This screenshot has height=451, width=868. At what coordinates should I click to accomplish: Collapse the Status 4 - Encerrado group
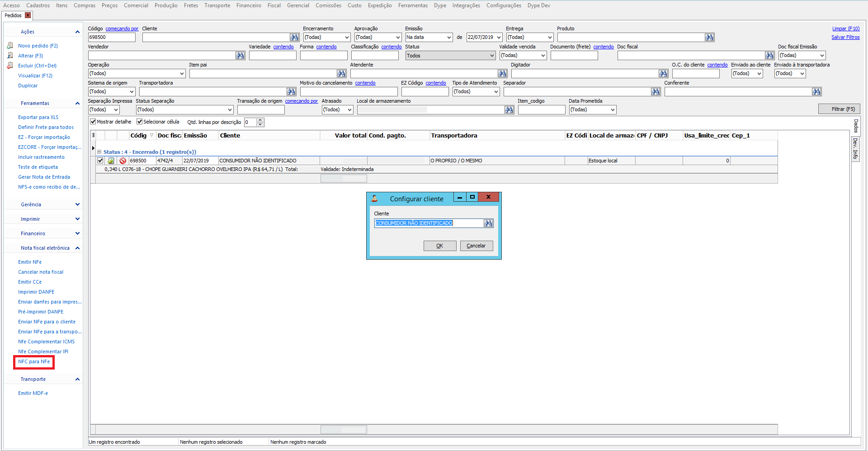pyautogui.click(x=99, y=152)
